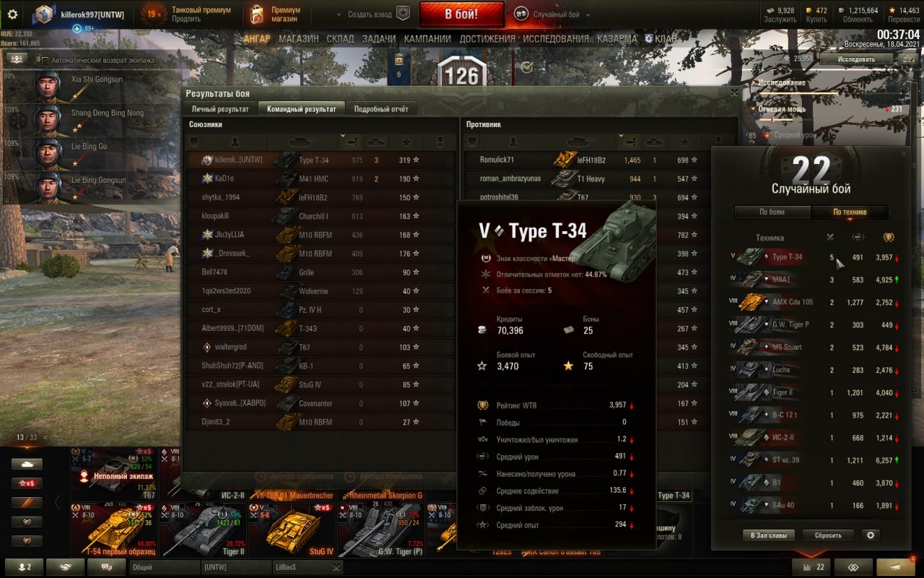Sort allies by experience star column
The height and width of the screenshot is (578, 924).
pyautogui.click(x=406, y=142)
